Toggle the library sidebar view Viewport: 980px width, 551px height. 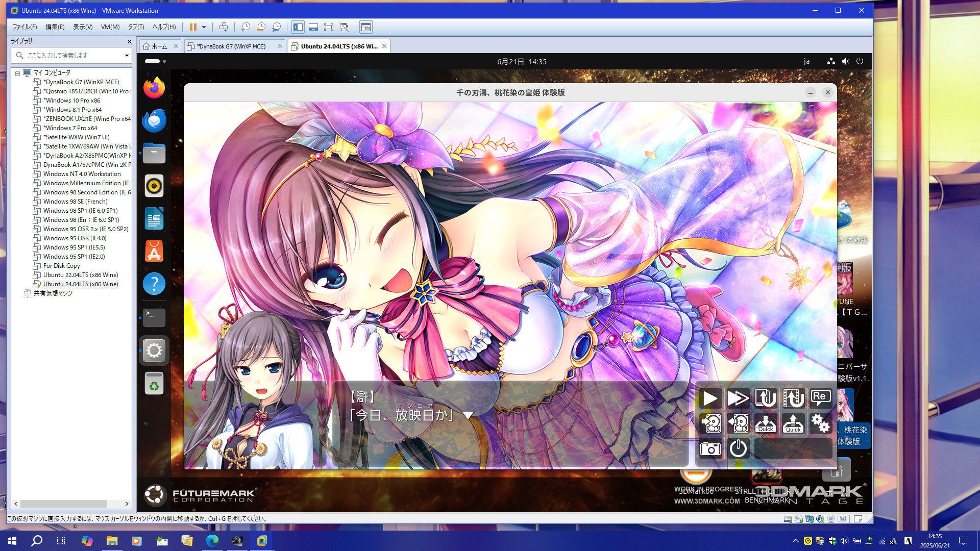[298, 27]
